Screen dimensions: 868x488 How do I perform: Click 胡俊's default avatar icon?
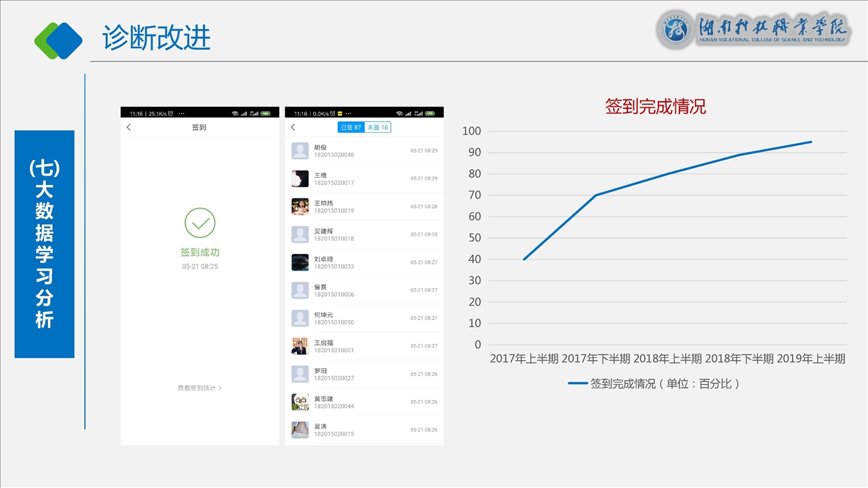click(x=300, y=150)
